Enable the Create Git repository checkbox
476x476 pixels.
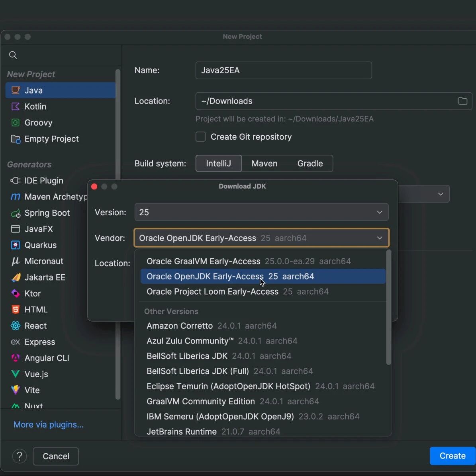click(200, 137)
